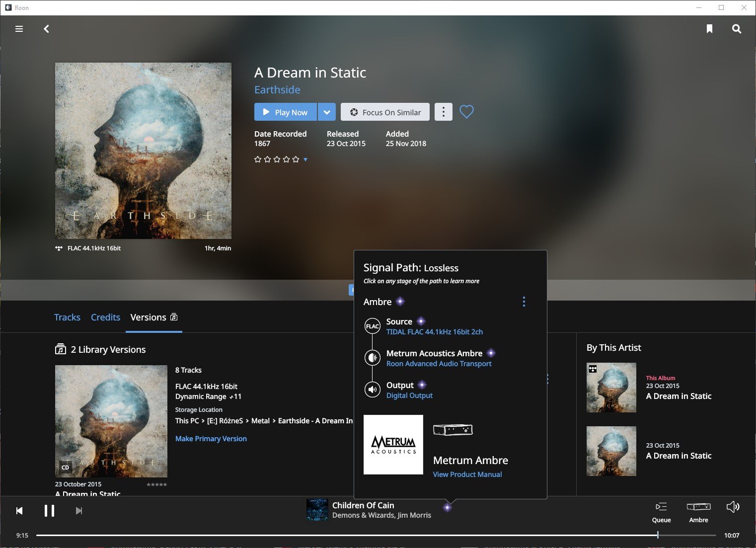Click the Metrum Acoustics logo image
The height and width of the screenshot is (548, 756).
(393, 445)
